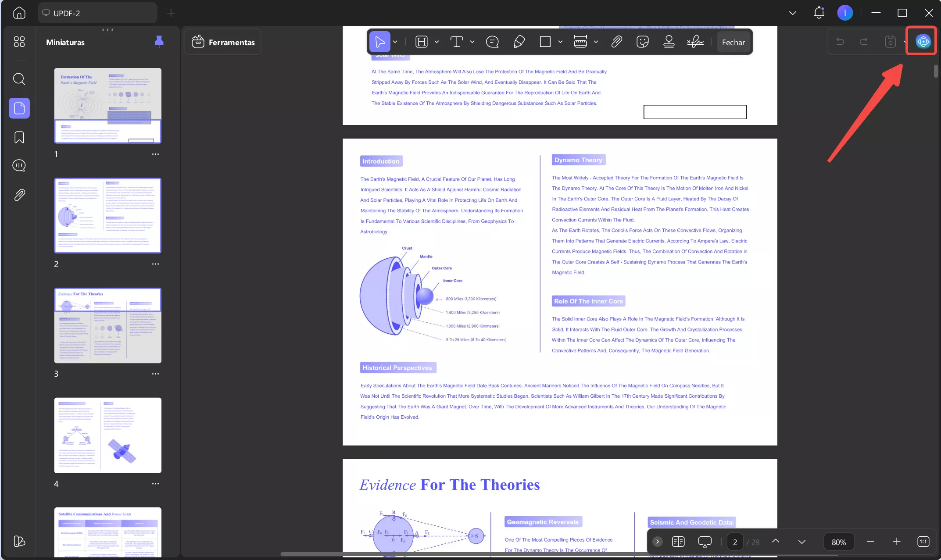Toggle the two-page reading view icon
This screenshot has width=941, height=560.
pos(678,542)
